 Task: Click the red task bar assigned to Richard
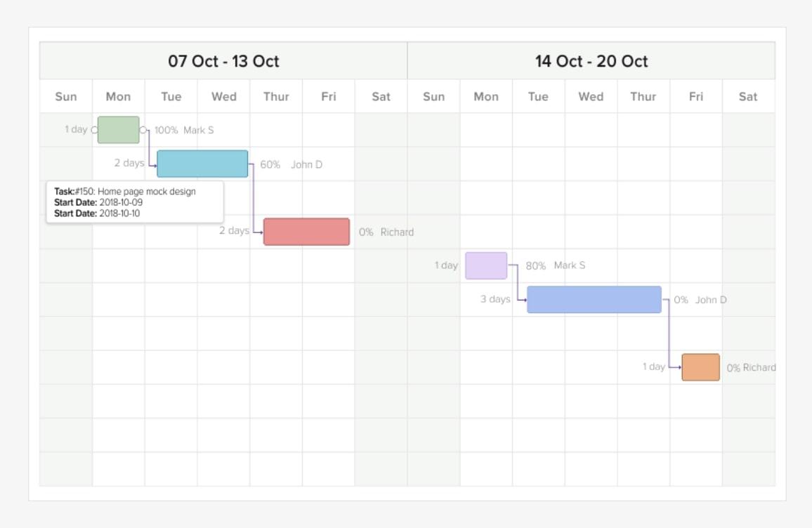pyautogui.click(x=306, y=232)
